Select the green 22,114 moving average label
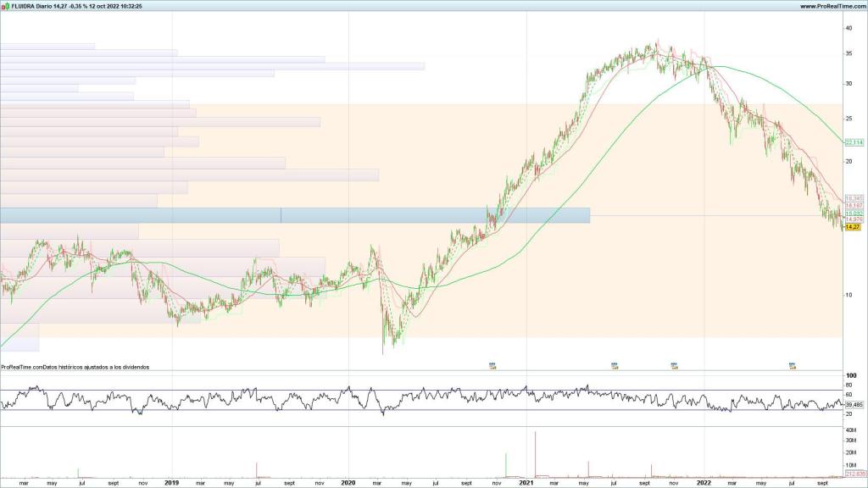The image size is (868, 488). coord(854,142)
